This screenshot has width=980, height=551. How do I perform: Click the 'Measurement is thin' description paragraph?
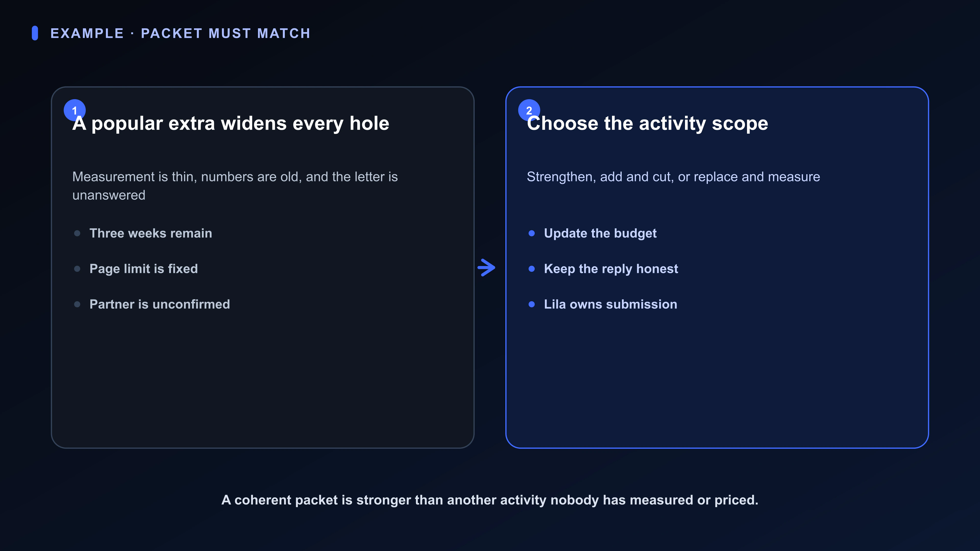(x=235, y=186)
